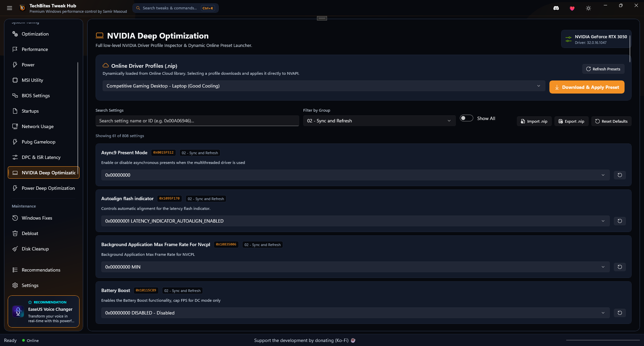This screenshot has height=346, width=644.
Task: Open Recommendations page
Action: click(x=43, y=270)
